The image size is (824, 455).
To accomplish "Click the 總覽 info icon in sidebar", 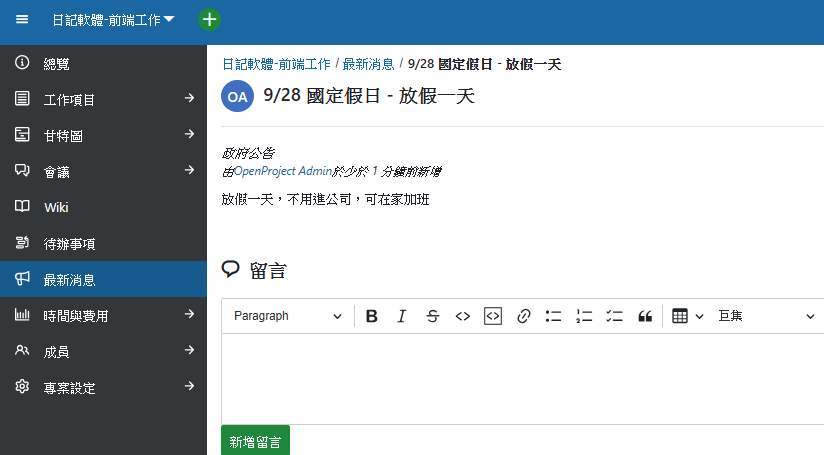I will click(22, 63).
